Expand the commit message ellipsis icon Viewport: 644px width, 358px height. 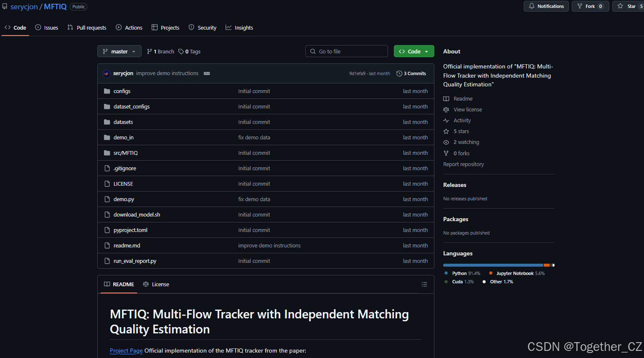207,73
